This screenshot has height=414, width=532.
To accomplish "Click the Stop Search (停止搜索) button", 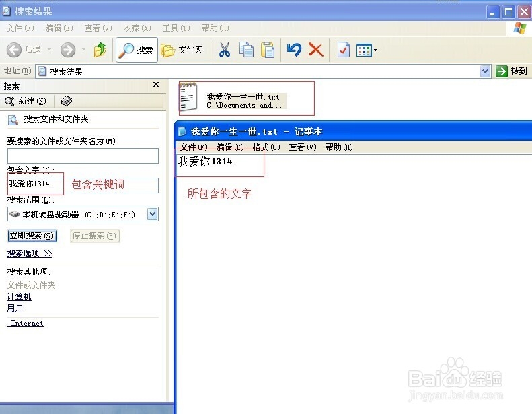I will tap(95, 236).
